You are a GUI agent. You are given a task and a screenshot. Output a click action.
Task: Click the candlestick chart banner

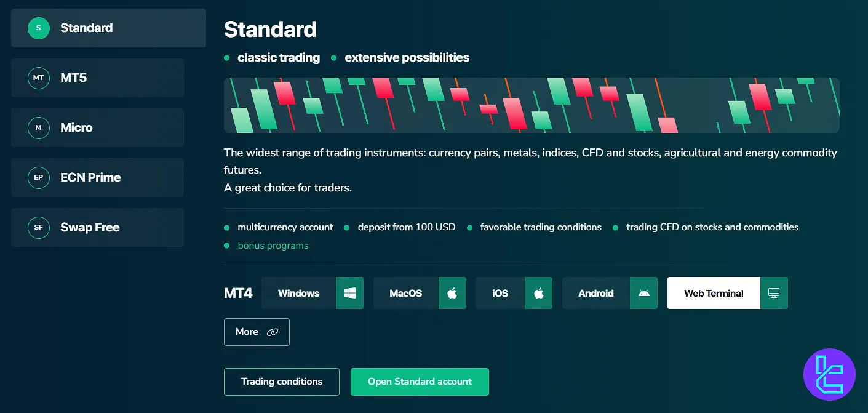pos(532,105)
